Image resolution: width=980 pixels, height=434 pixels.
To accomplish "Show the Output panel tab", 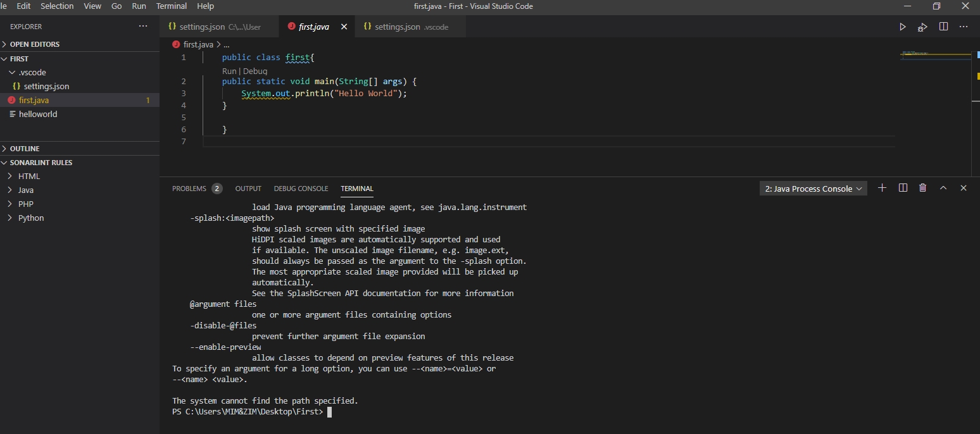I will [248, 189].
